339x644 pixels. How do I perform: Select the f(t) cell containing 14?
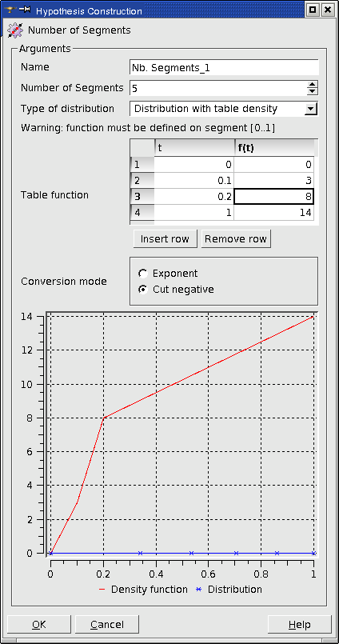pyautogui.click(x=274, y=213)
